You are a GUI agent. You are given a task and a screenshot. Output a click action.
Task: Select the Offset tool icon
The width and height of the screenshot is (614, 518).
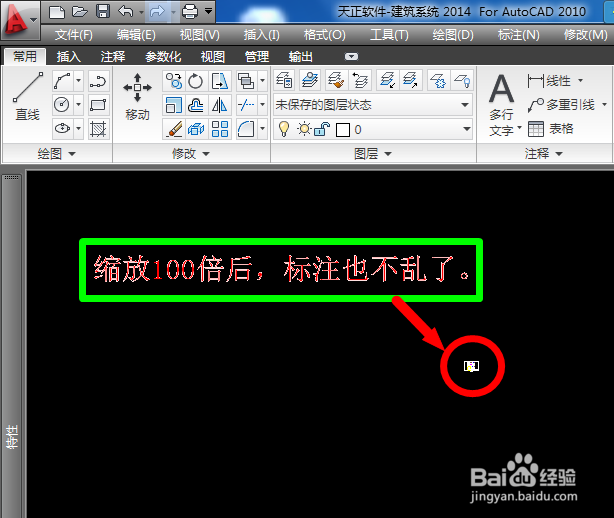196,105
